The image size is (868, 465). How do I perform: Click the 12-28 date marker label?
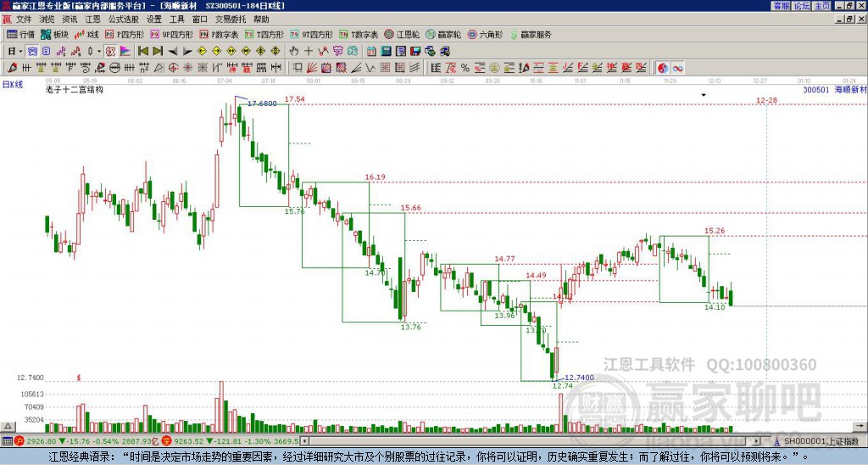coord(766,100)
